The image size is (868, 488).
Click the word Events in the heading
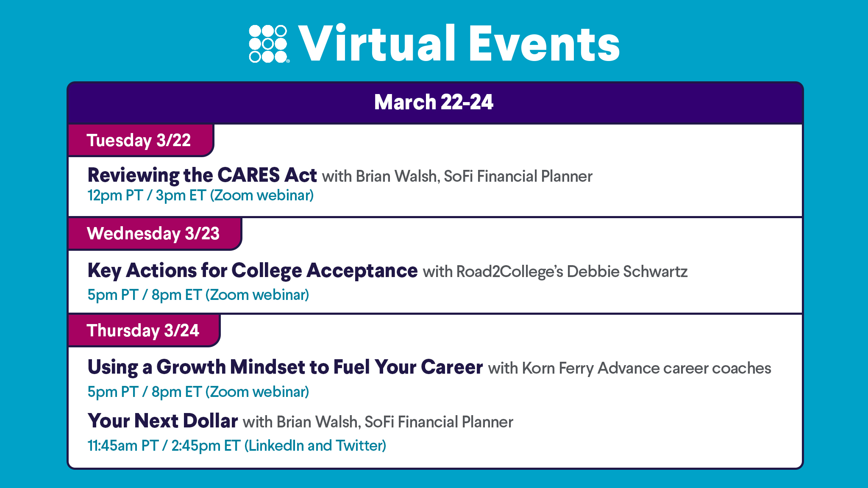point(544,44)
